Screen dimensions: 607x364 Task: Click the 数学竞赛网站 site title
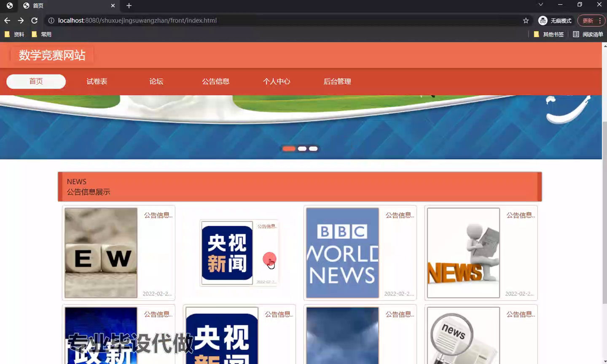(52, 55)
